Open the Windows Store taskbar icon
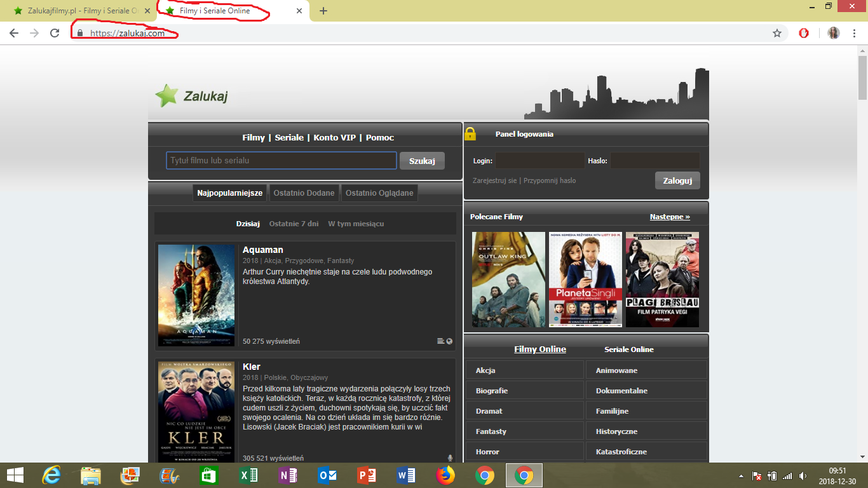The width and height of the screenshot is (868, 488). pos(209,475)
